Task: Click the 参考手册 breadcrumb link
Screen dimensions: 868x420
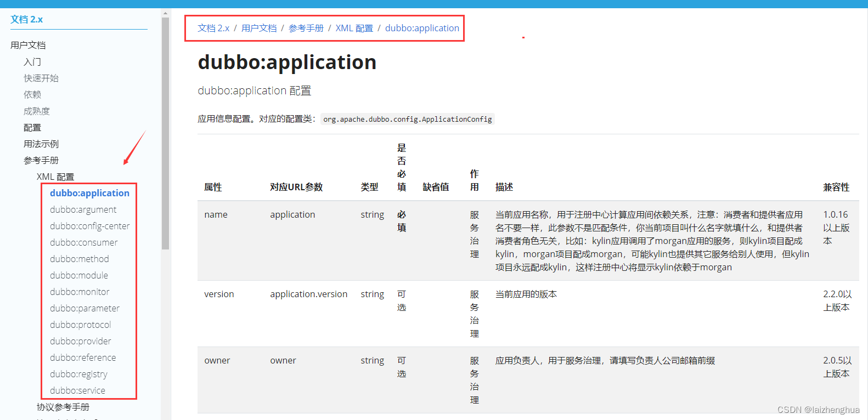Action: point(306,28)
